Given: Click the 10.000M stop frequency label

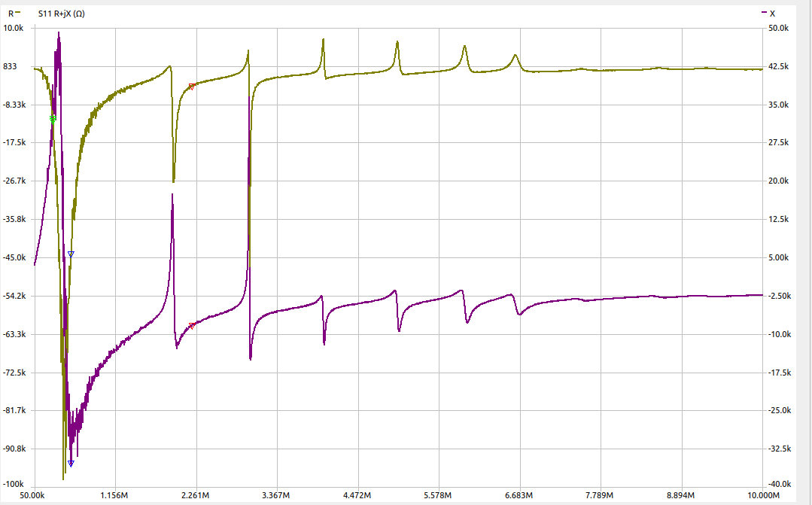Looking at the screenshot, I should (x=763, y=495).
